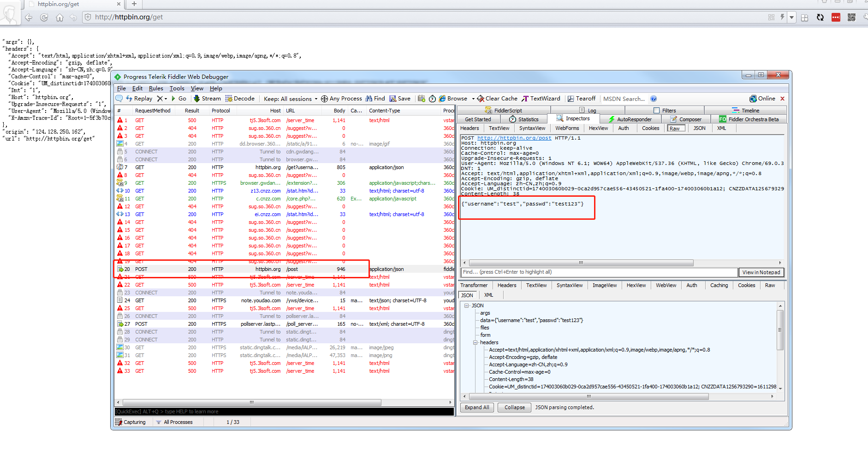Select the XML tab in response inspector
This screenshot has width=868, height=452.
point(488,295)
